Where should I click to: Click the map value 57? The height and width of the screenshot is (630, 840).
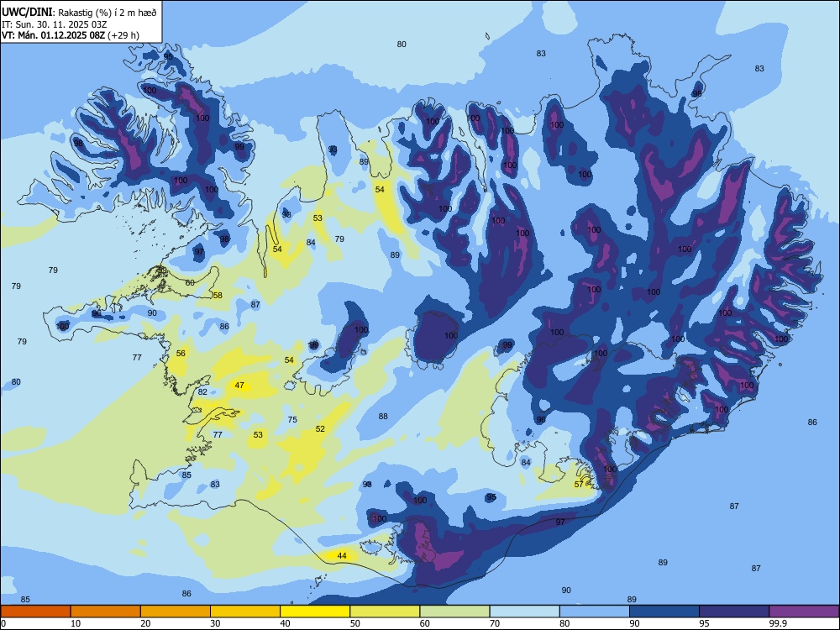579,485
